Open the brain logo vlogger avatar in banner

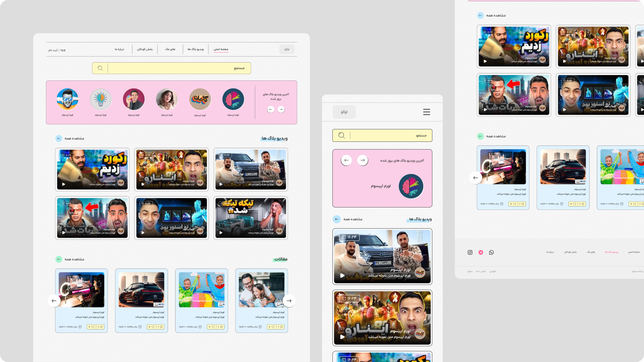233,100
